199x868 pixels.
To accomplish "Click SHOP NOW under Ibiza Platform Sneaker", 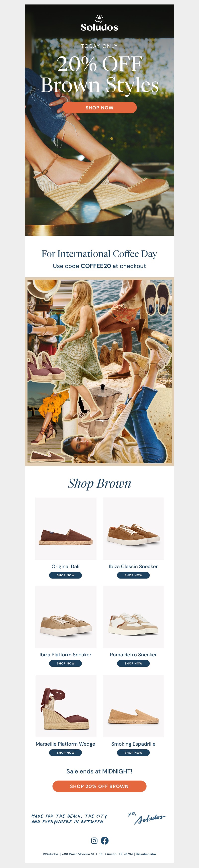I will [x=65, y=664].
